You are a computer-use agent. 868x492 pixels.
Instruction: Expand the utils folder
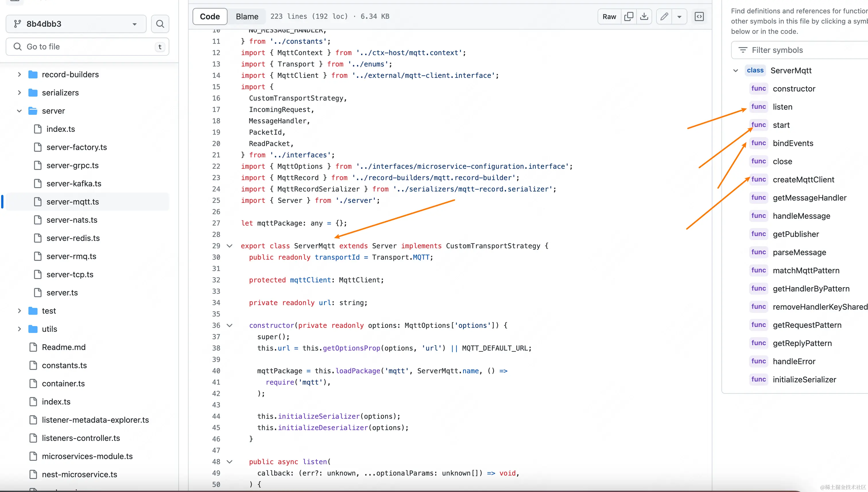point(19,329)
